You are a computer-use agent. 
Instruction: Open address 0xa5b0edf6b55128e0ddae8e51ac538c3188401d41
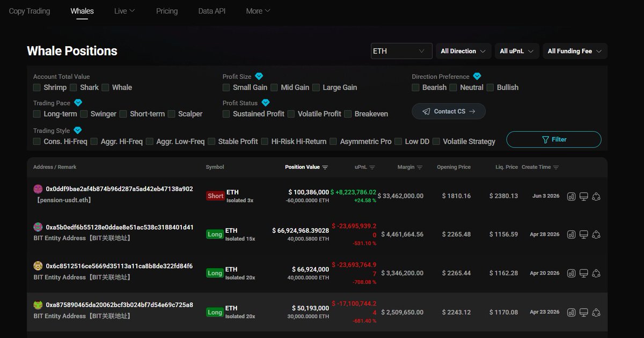[120, 227]
